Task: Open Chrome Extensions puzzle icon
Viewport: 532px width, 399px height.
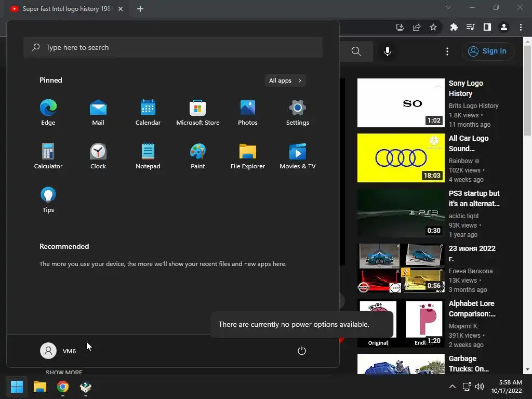Action: tap(454, 27)
